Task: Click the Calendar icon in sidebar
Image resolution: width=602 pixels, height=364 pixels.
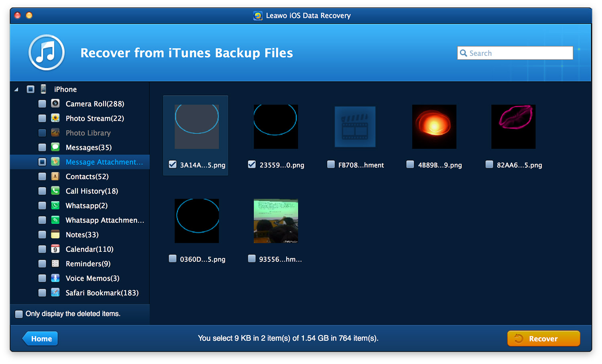Action: [55, 249]
